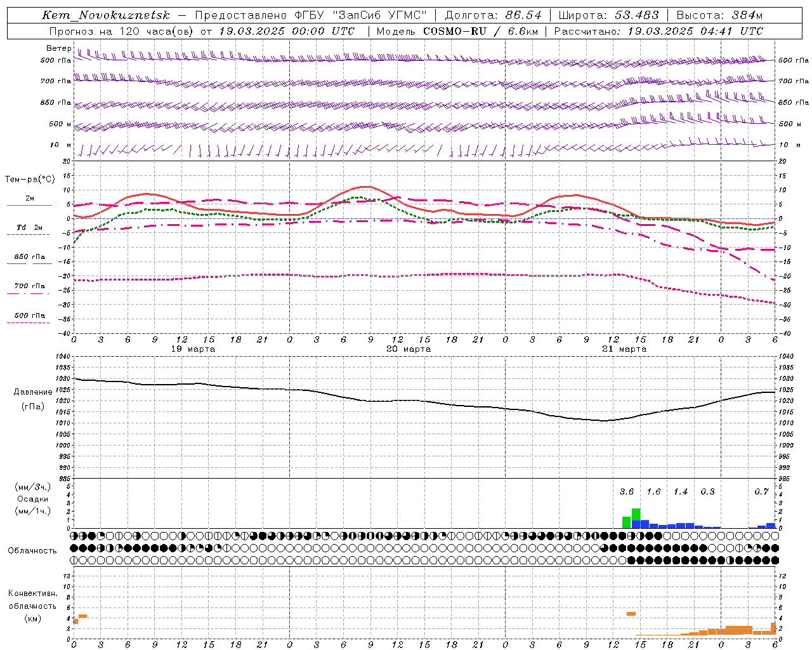Click the (мм/1ч.) precipitation unit label
The width and height of the screenshot is (812, 650).
point(33,511)
